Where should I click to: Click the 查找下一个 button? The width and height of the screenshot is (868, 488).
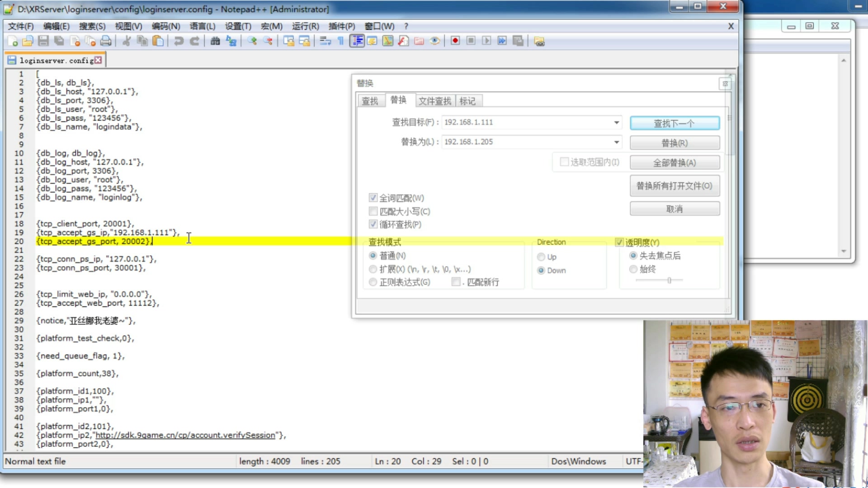674,123
